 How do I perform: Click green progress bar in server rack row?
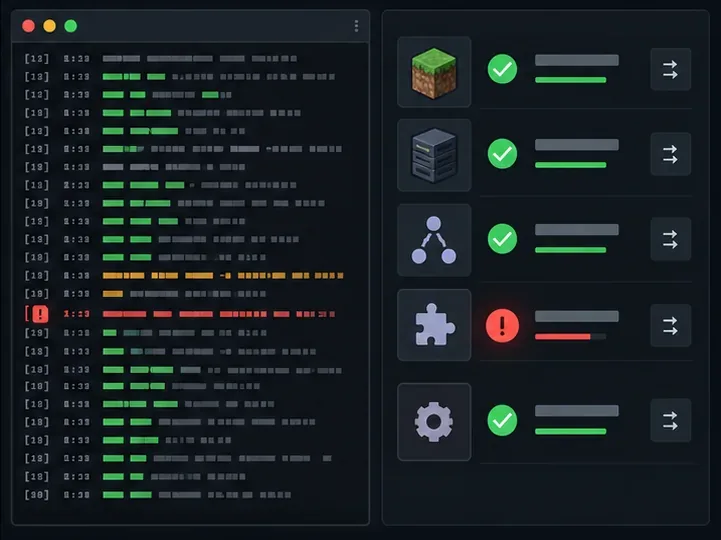pyautogui.click(x=571, y=165)
